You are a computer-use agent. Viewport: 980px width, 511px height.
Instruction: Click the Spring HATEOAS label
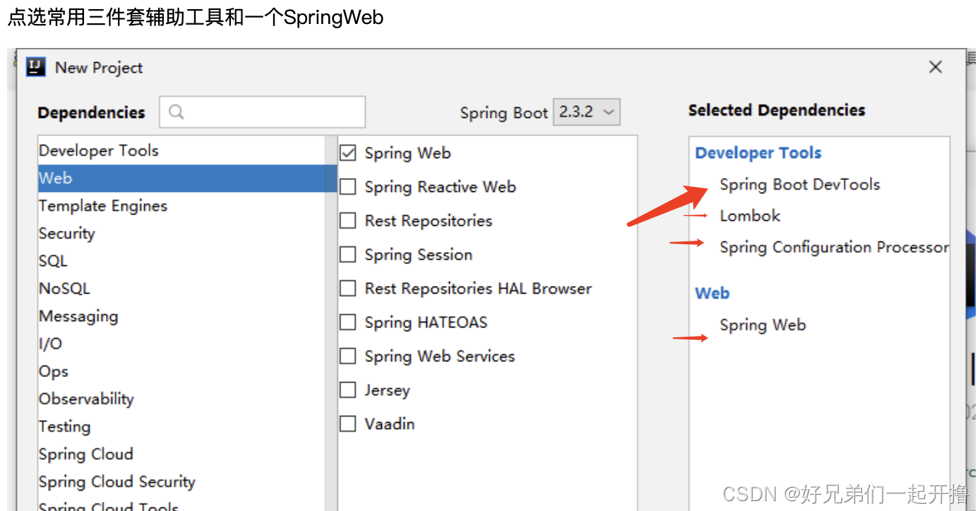426,322
